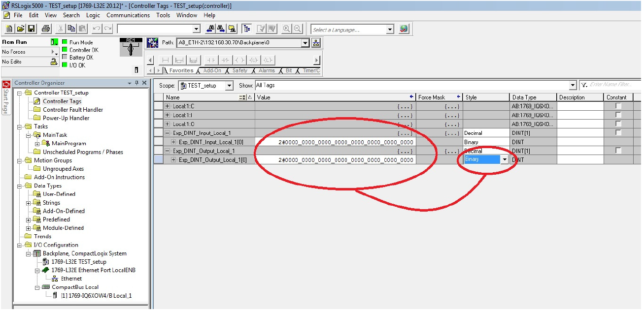Open the Scope TEST_setup dropdown
The image size is (644, 313).
coord(229,86)
